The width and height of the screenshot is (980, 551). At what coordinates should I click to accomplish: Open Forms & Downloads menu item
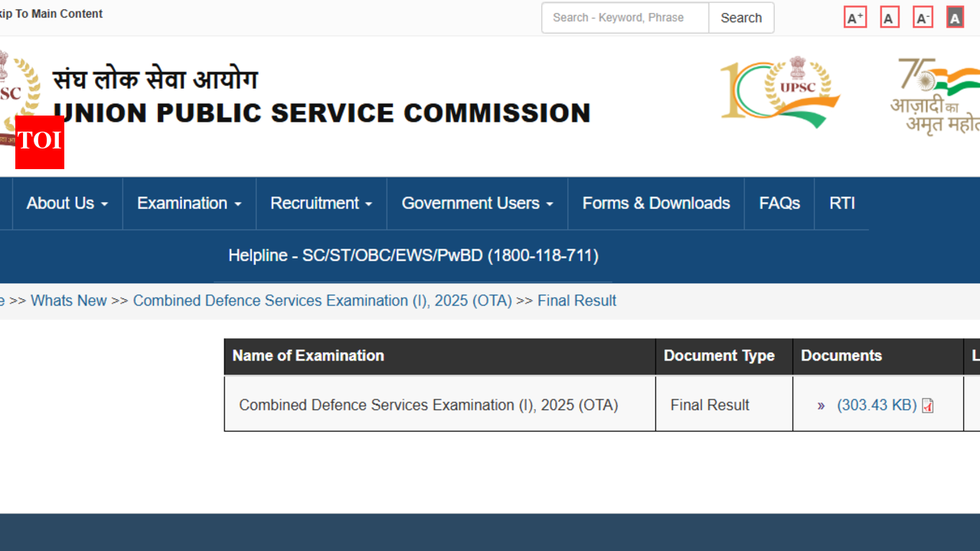[656, 204]
